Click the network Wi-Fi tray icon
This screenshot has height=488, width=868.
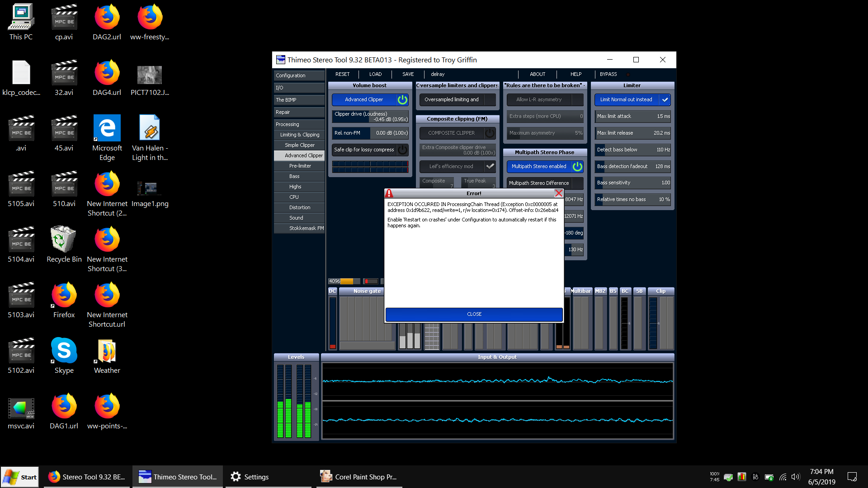[783, 477]
